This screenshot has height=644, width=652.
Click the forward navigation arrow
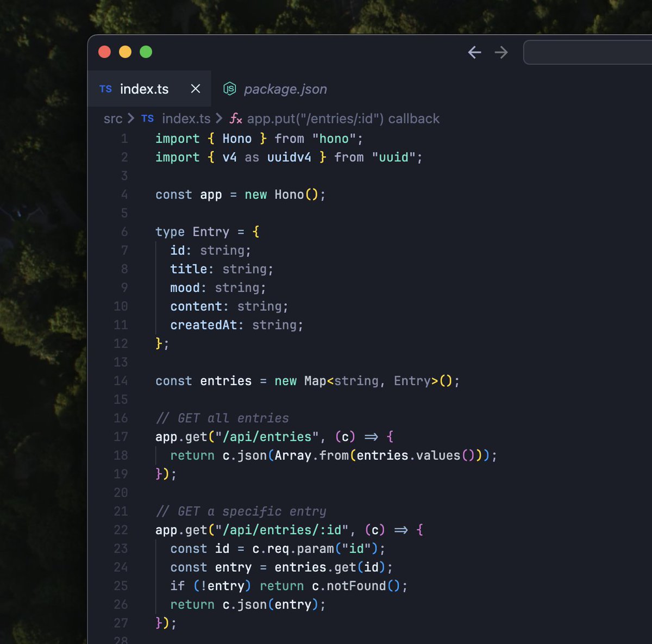pyautogui.click(x=501, y=52)
